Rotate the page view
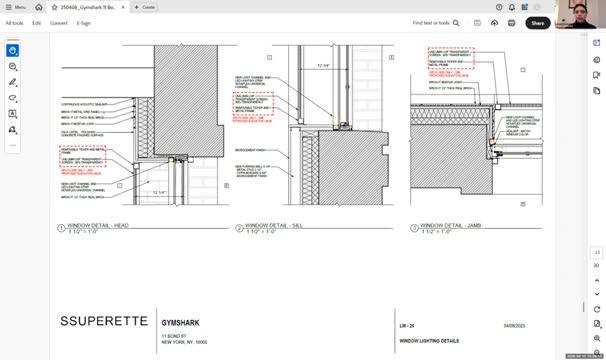This screenshot has height=360, width=606. click(x=597, y=309)
